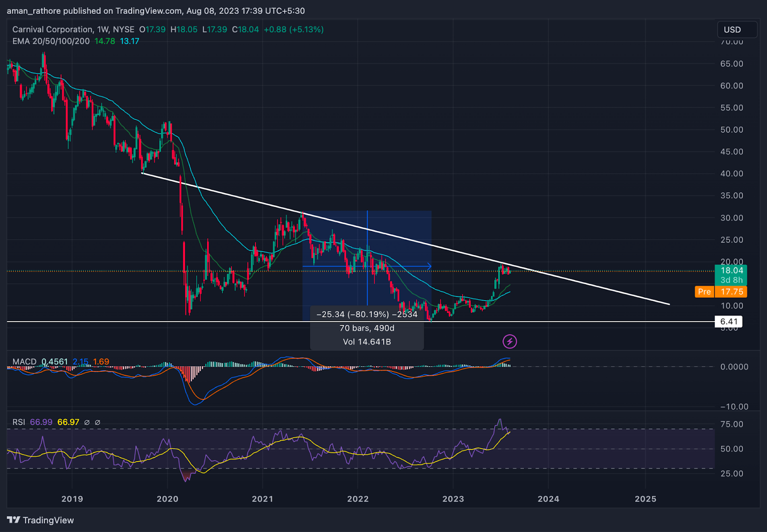Click the 3d 8h bar countdown label
This screenshot has height=532, width=767.
point(732,280)
